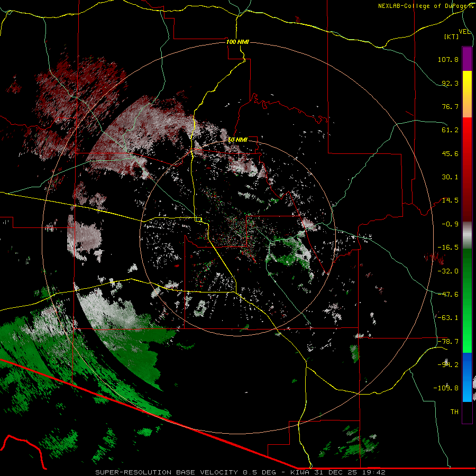The height and width of the screenshot is (476, 476).
Task: Click the yellow-orange segment of the color bar
Action: pos(467,94)
